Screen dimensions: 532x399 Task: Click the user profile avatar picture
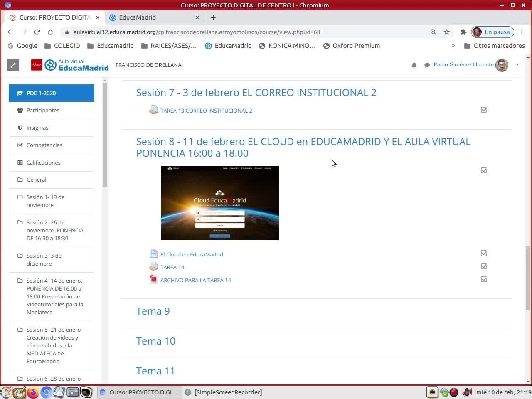click(502, 65)
